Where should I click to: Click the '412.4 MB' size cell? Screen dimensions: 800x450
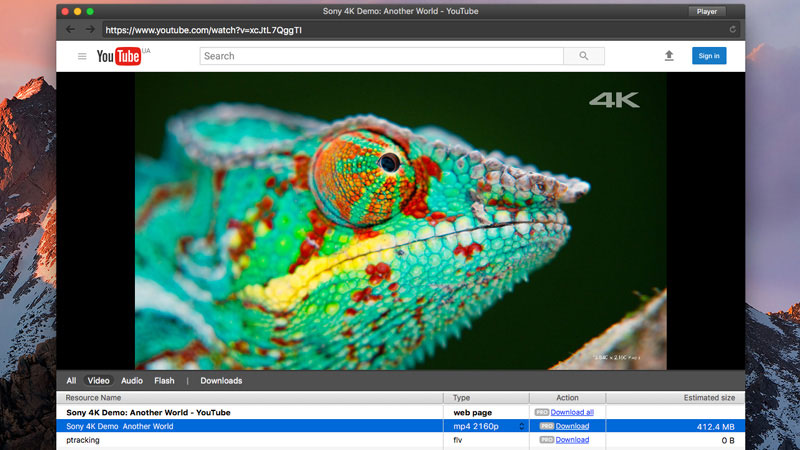[715, 427]
